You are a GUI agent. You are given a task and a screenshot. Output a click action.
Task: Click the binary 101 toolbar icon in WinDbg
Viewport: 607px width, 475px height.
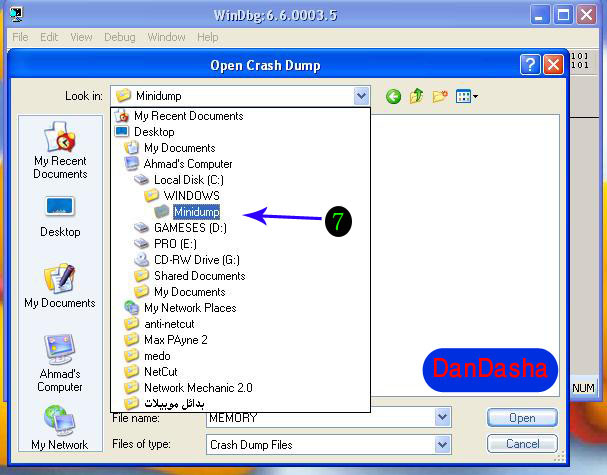click(580, 61)
